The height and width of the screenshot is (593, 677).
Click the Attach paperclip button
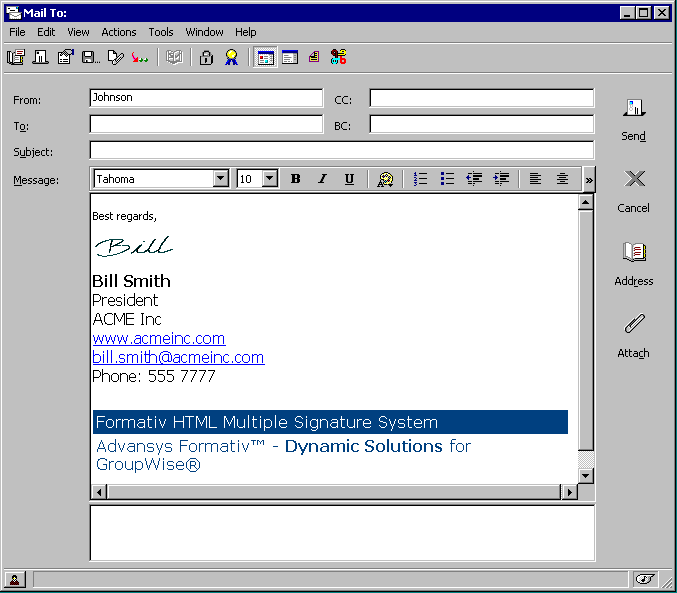pyautogui.click(x=634, y=336)
